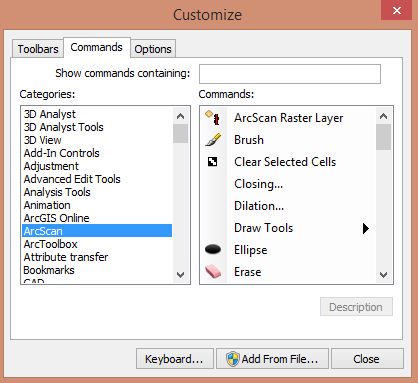The width and height of the screenshot is (418, 383).
Task: Select the Animation category
Action: pos(97,205)
